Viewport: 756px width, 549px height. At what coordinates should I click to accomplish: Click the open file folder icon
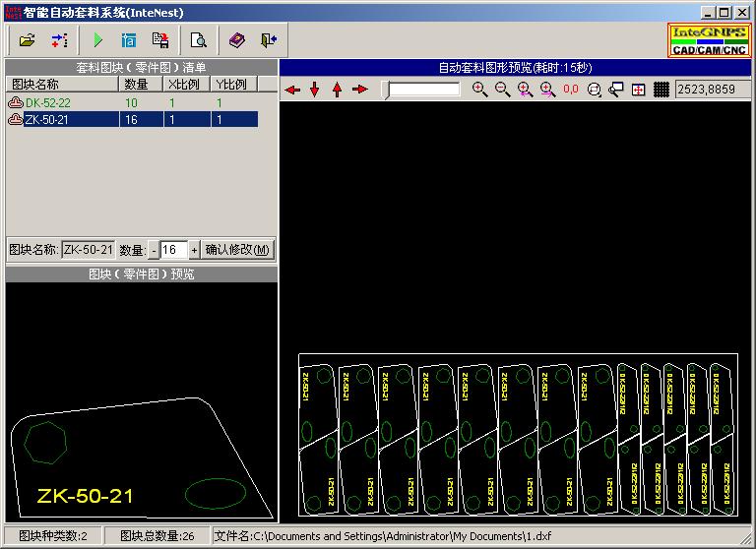click(x=27, y=40)
